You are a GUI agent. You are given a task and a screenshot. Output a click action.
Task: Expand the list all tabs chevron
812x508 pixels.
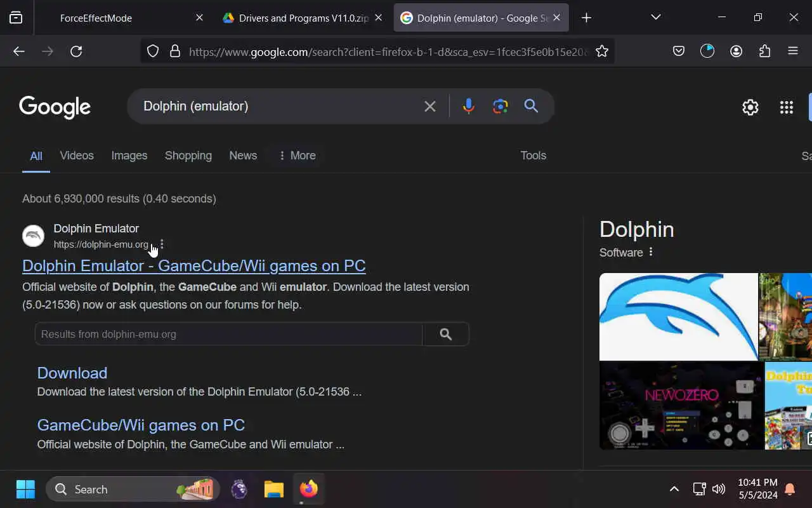656,17
